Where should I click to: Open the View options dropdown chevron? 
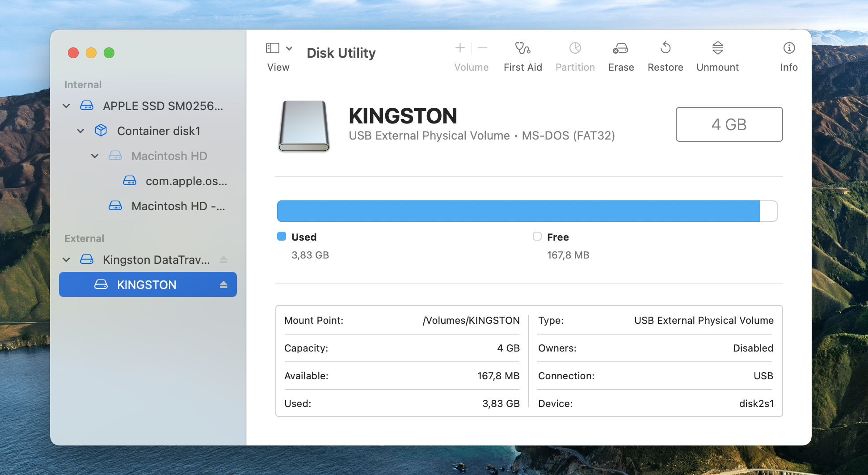[289, 48]
